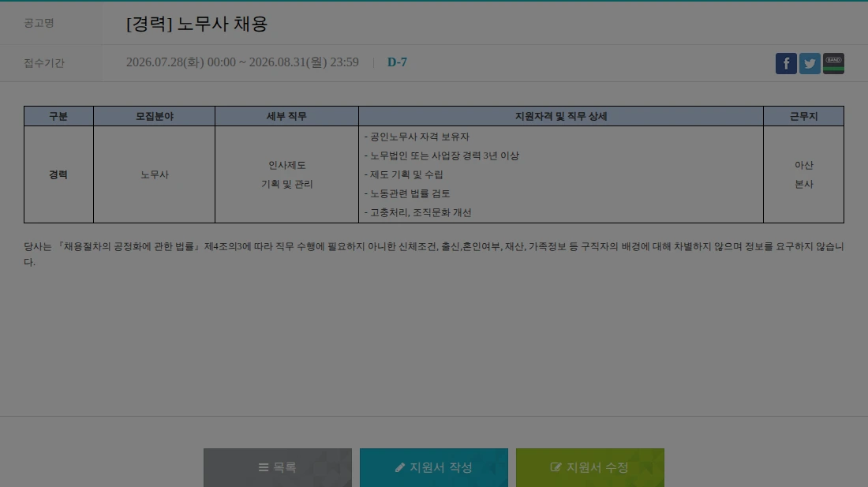Image resolution: width=868 pixels, height=487 pixels.
Task: Click the 경력 table cell
Action: click(x=58, y=174)
